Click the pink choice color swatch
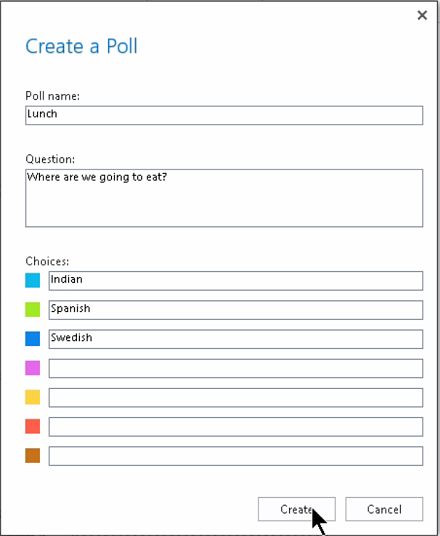This screenshot has width=440, height=536. (32, 368)
